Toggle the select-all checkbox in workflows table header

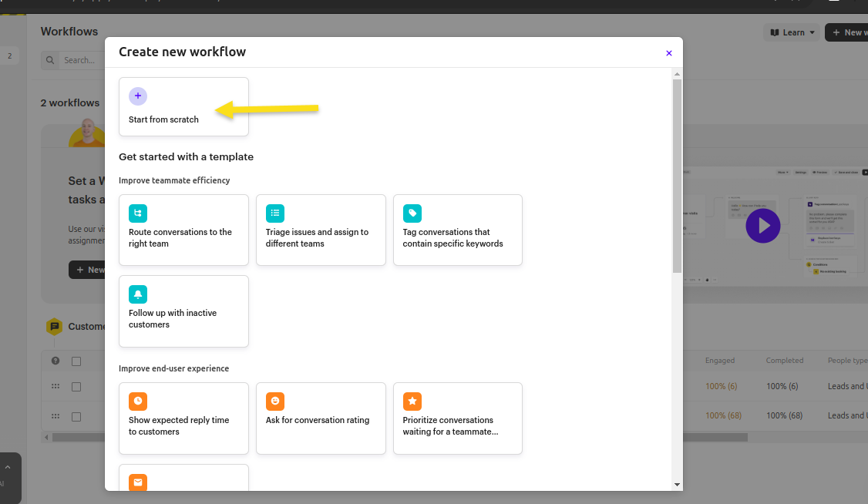click(76, 361)
